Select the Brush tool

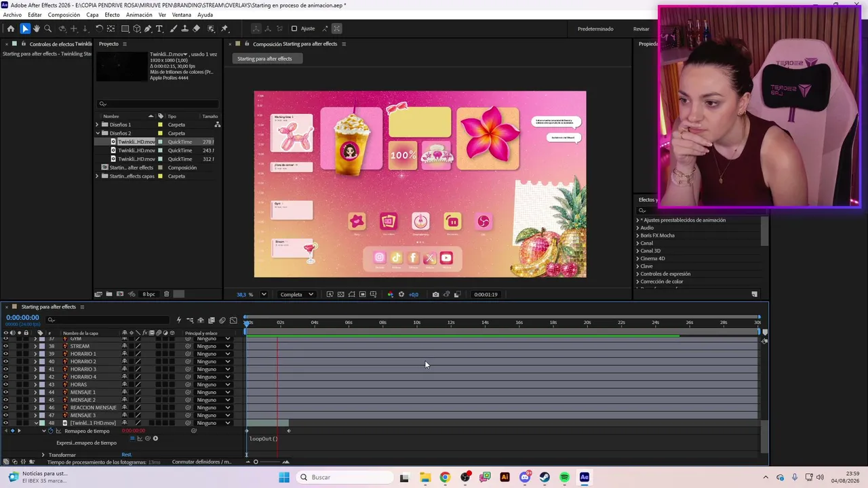tap(174, 28)
